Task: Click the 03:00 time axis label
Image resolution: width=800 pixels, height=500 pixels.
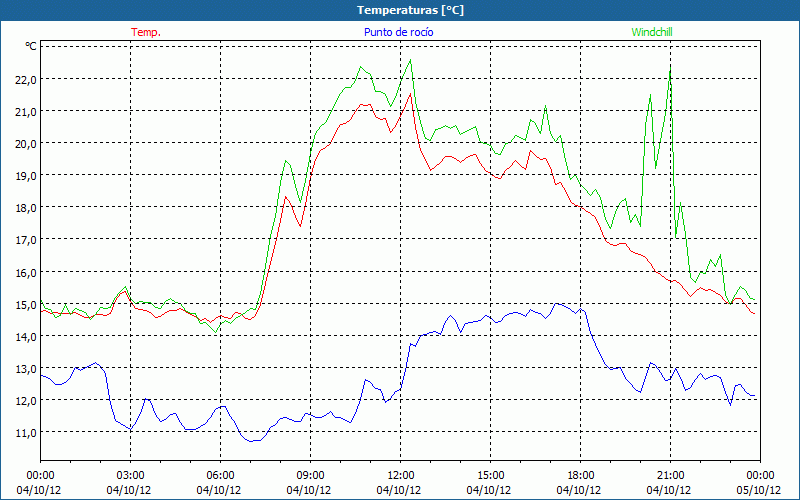Action: pos(130,476)
